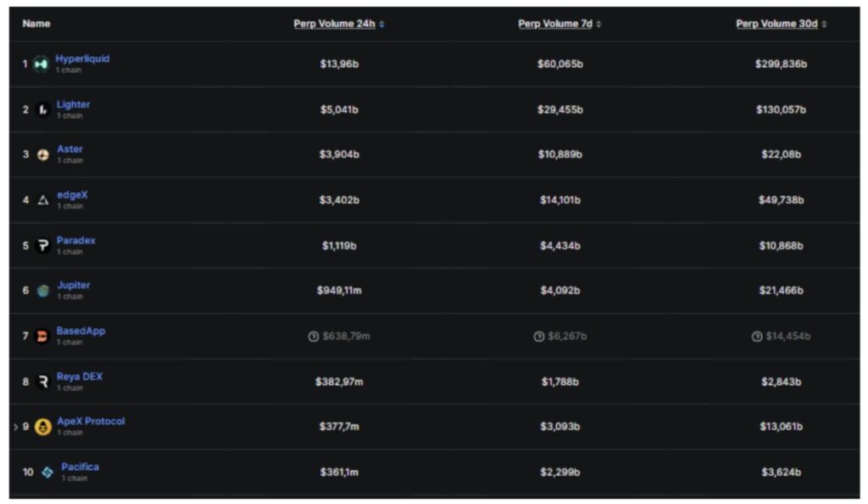Expand the ApeX Protocol row chevron
Viewport: 868px width, 504px height.
[15, 427]
